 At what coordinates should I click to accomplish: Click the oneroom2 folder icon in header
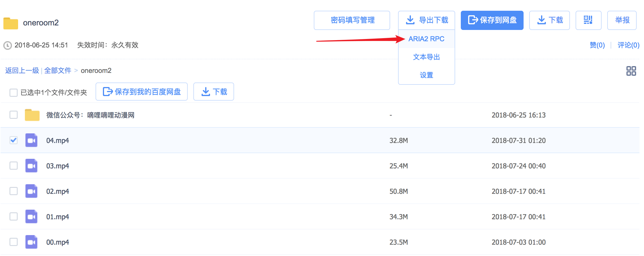pos(11,23)
